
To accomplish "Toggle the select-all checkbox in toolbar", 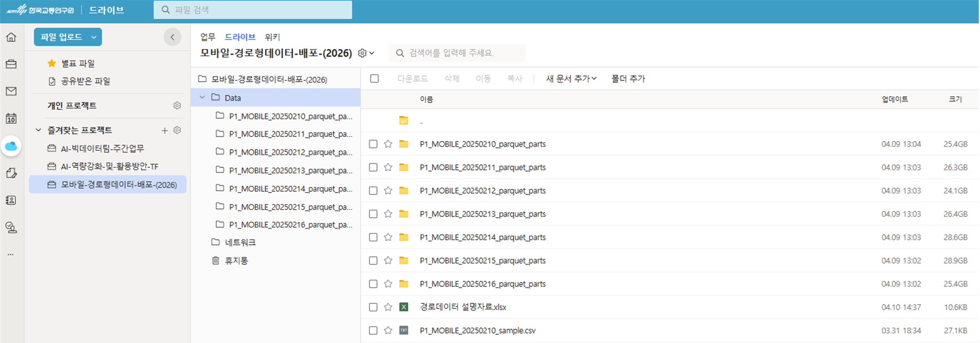I will coord(374,79).
